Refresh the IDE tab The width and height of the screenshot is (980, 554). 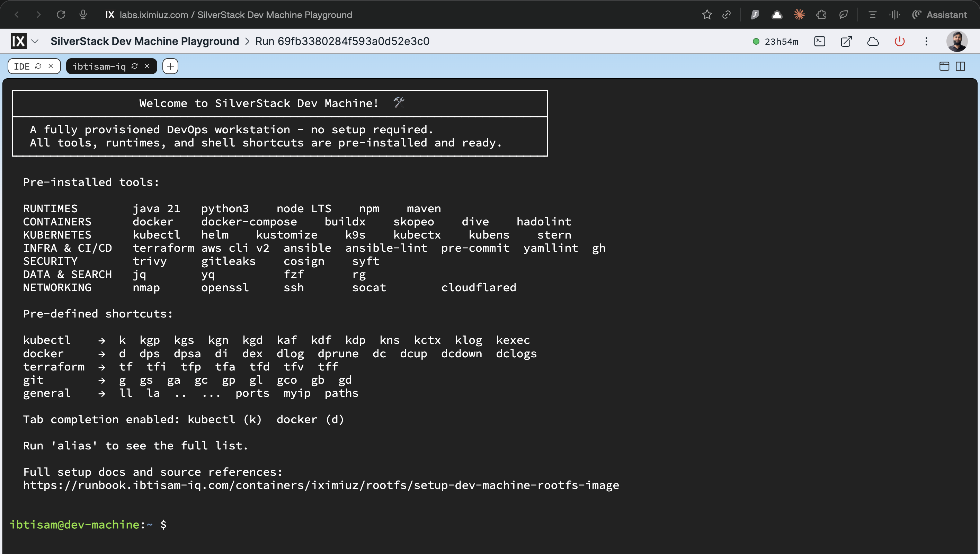tap(38, 66)
